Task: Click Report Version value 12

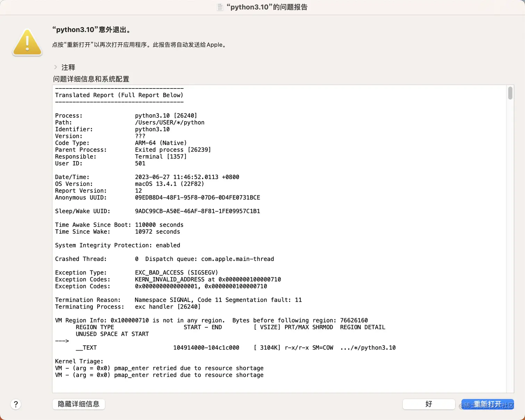Action: (139, 191)
